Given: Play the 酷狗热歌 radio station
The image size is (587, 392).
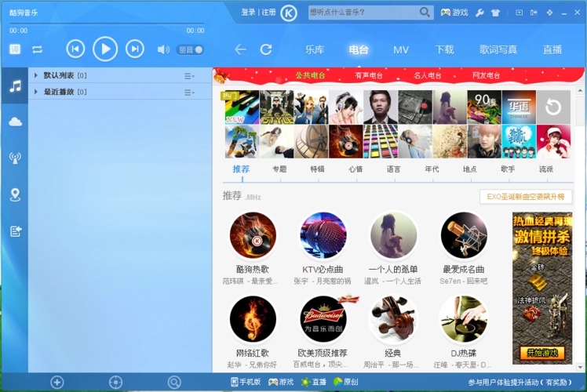Looking at the screenshot, I should tap(253, 236).
